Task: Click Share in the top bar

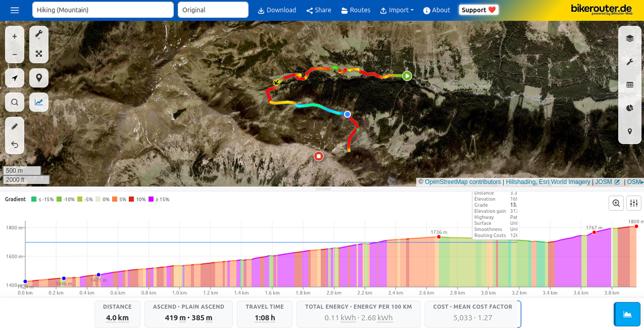Action: [319, 10]
